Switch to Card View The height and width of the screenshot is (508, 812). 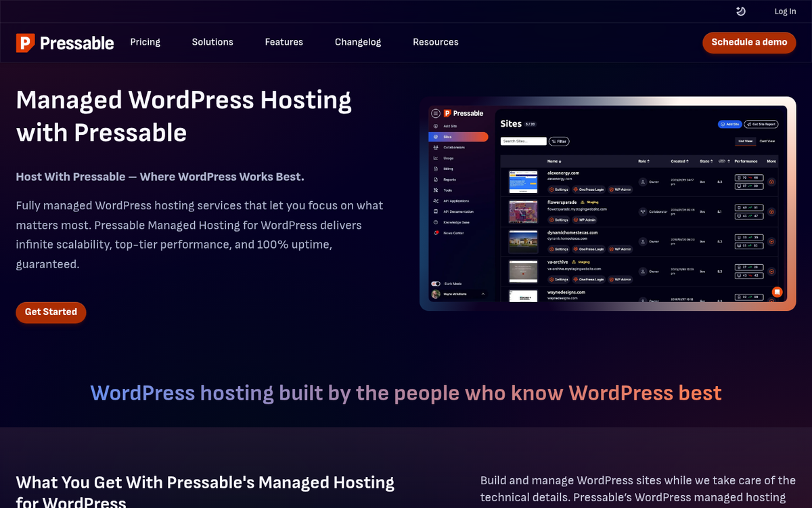[767, 141]
